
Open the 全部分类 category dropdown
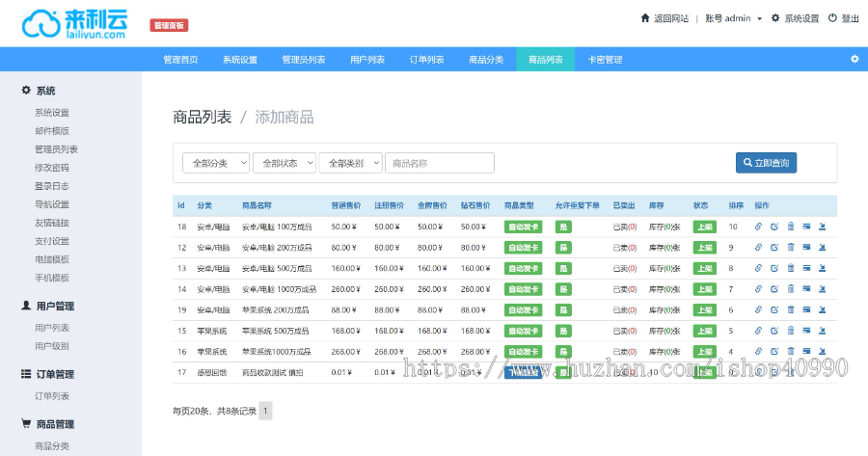(216, 163)
